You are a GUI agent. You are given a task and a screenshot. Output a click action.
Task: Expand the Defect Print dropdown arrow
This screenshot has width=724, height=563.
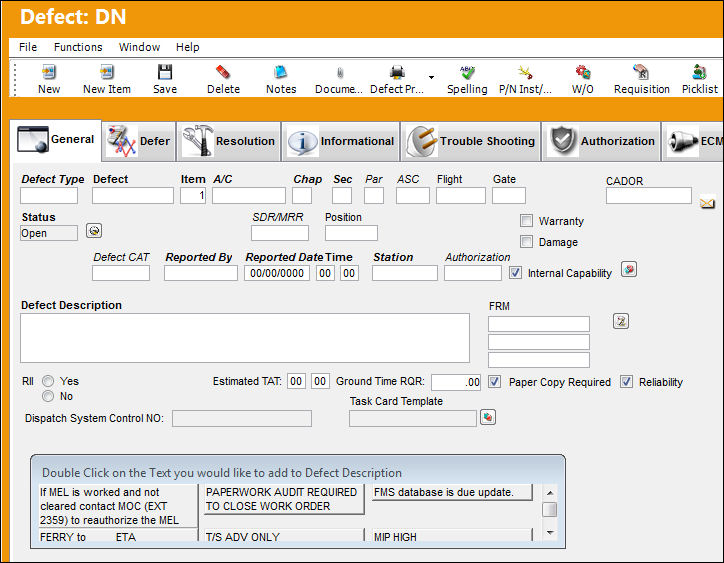431,77
